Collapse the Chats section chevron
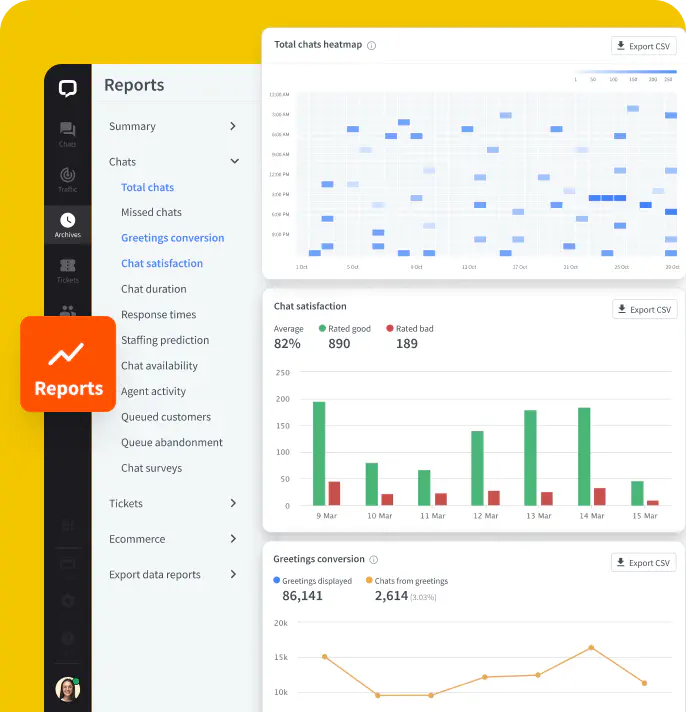This screenshot has width=686, height=712. point(234,161)
